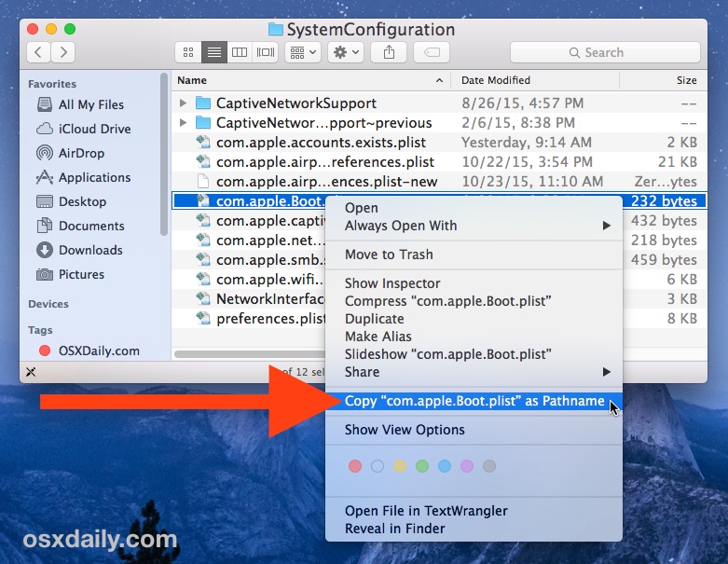Click the 21 KB size cell

pyautogui.click(x=678, y=161)
